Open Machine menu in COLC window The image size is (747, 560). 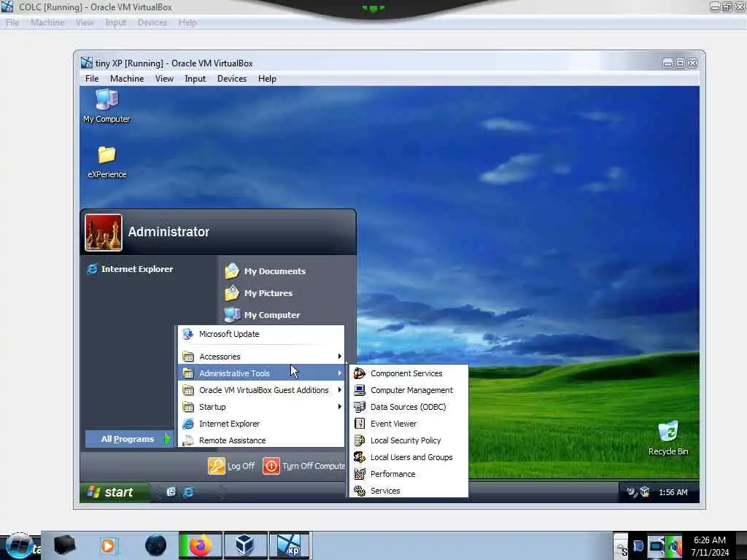(x=47, y=23)
